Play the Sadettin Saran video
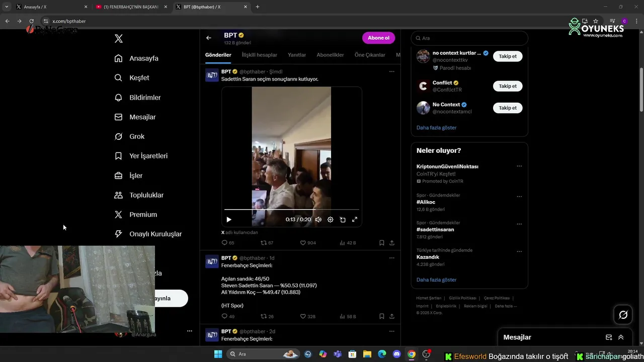This screenshot has height=362, width=644. [x=229, y=220]
